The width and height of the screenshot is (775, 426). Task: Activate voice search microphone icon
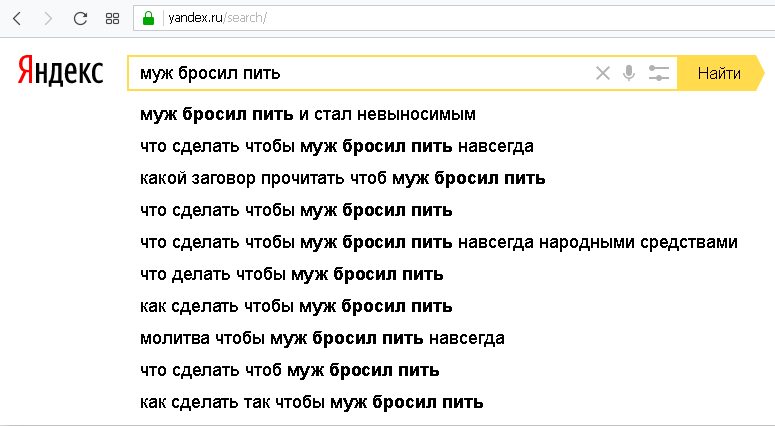pyautogui.click(x=629, y=73)
